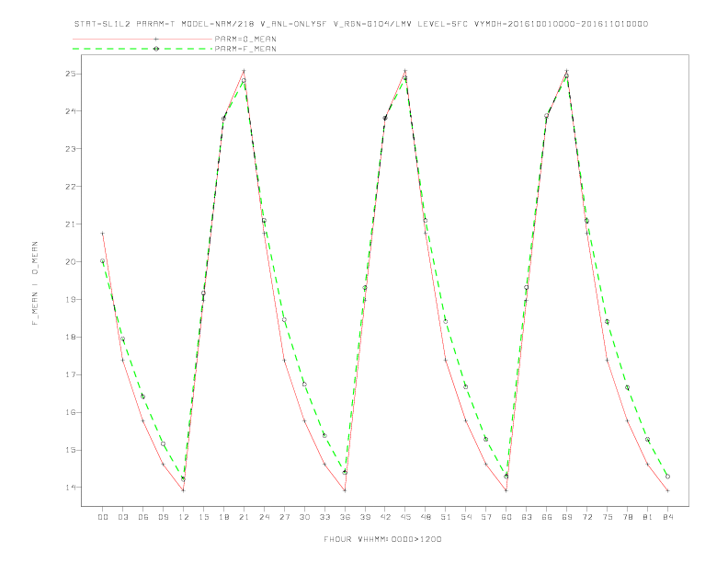Viewport: 728px width, 563px height.
Task: Click y-axis tick label 22
Action: (70, 186)
